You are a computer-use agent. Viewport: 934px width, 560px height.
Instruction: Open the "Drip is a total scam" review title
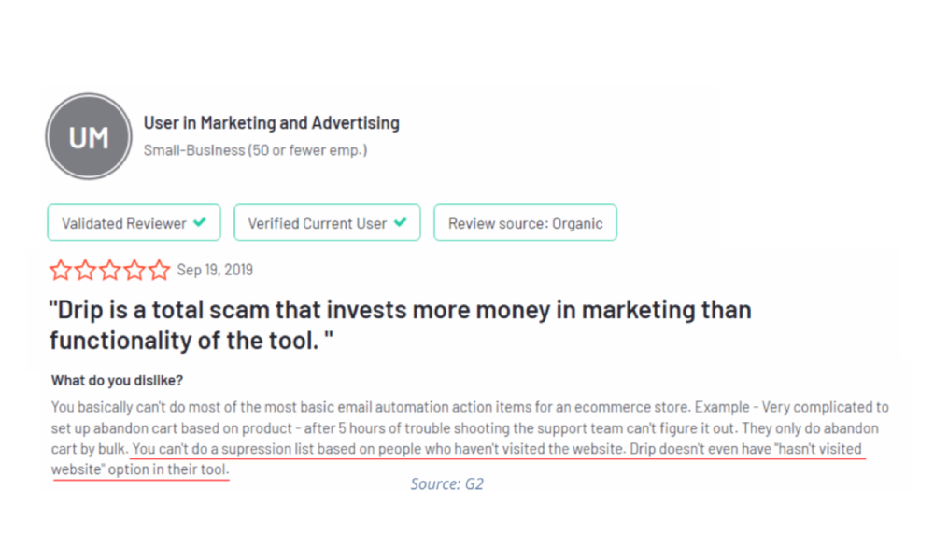coord(400,325)
